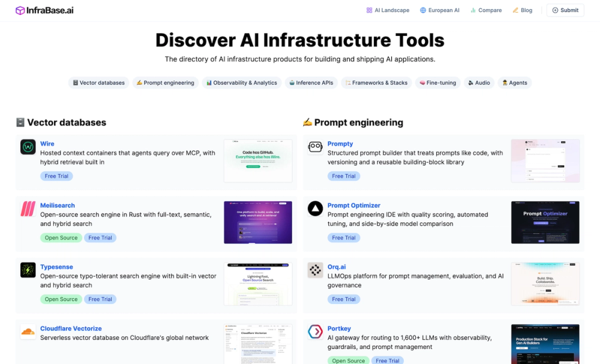Click the Typesense lightning logo icon
This screenshot has width=600, height=364.
28,270
